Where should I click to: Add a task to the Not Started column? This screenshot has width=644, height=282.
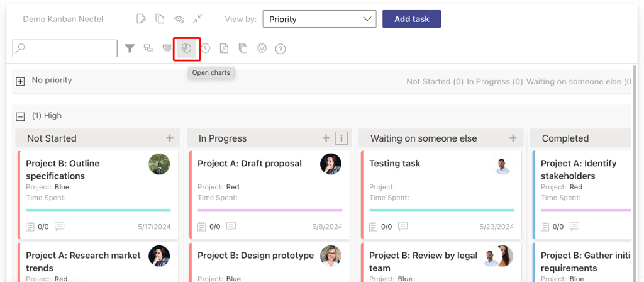170,138
